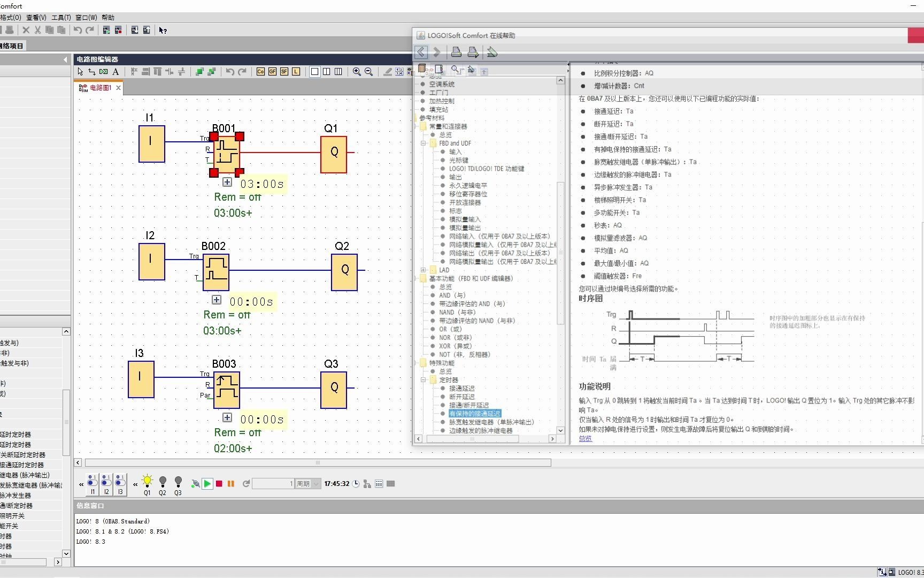Click the contents book icon in help
The height and width of the screenshot is (578, 924).
pyautogui.click(x=422, y=69)
